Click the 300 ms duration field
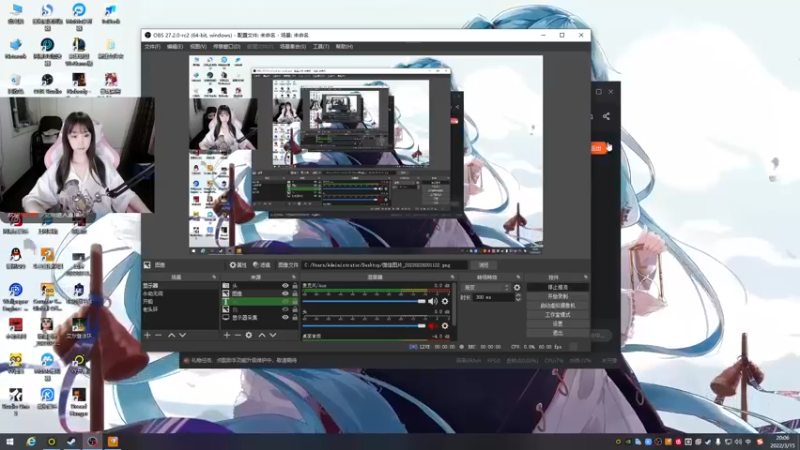This screenshot has width=800, height=450. [493, 297]
